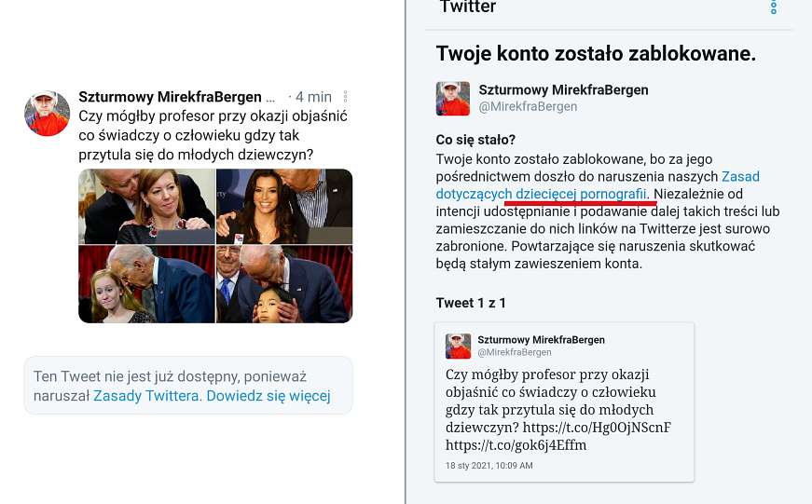Tap the Twoje konto zostało zablokowane heading
Image resolution: width=812 pixels, height=504 pixels.
pyautogui.click(x=596, y=54)
